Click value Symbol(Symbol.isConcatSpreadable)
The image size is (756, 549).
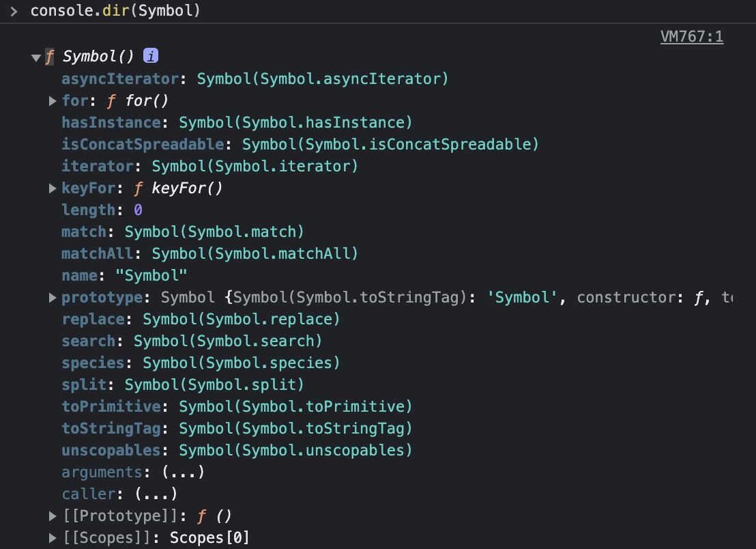[390, 144]
